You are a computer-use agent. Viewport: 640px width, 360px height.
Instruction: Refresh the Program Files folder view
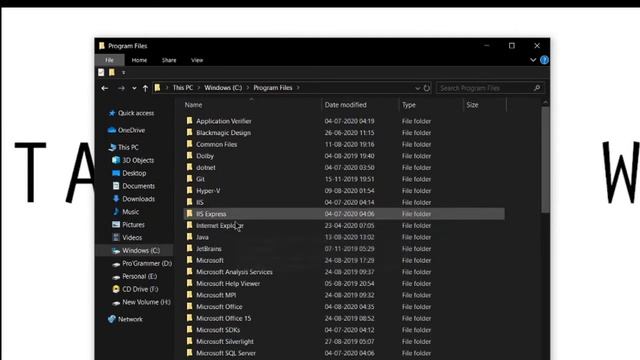tap(427, 88)
